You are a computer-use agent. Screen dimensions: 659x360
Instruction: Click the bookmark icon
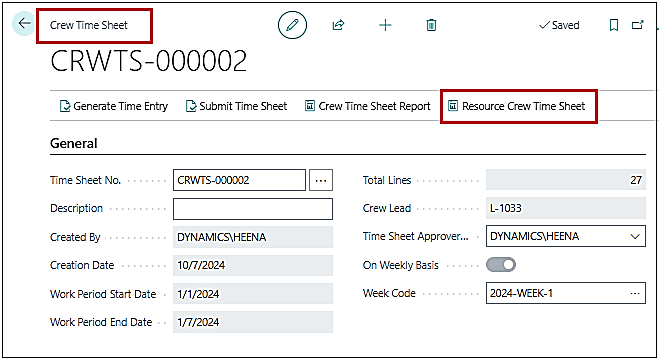[x=614, y=25]
